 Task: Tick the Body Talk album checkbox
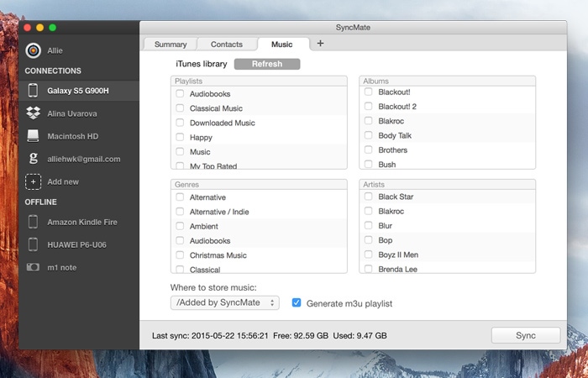pos(369,135)
